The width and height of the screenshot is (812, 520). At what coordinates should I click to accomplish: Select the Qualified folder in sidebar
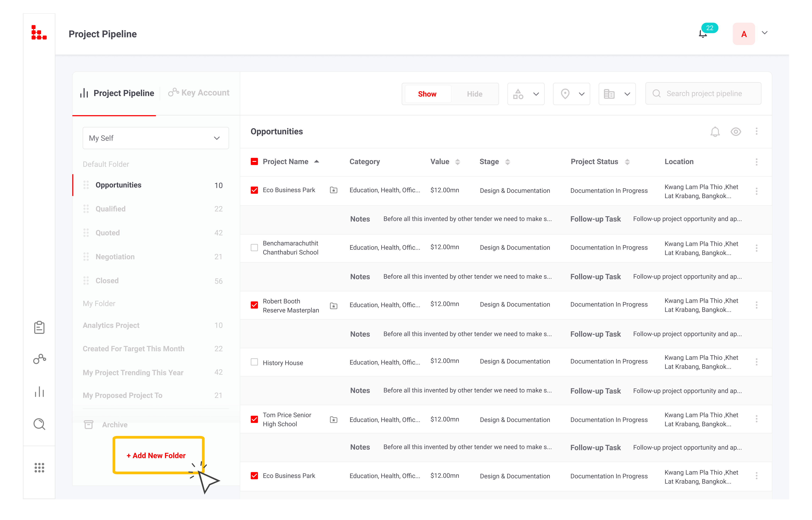pos(111,209)
